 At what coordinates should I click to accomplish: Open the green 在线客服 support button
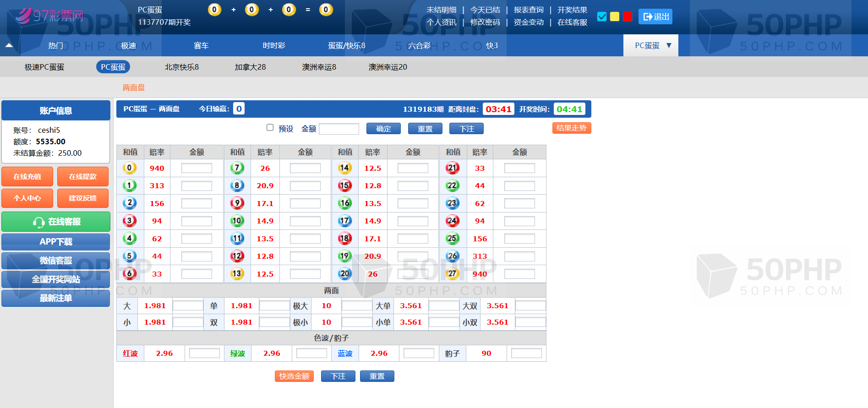point(56,222)
